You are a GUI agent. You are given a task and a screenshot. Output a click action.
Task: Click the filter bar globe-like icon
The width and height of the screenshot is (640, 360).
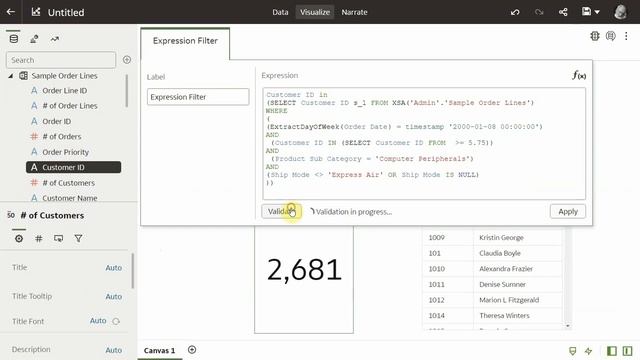tap(595, 36)
